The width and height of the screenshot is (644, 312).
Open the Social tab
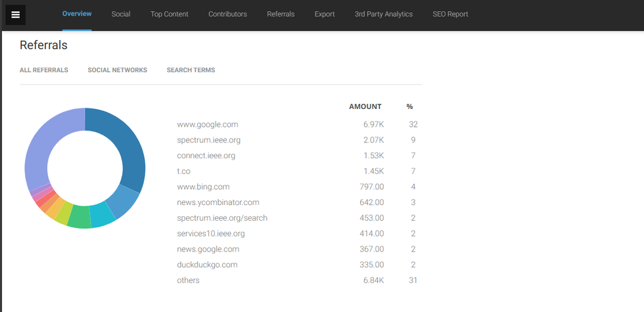[x=121, y=14]
